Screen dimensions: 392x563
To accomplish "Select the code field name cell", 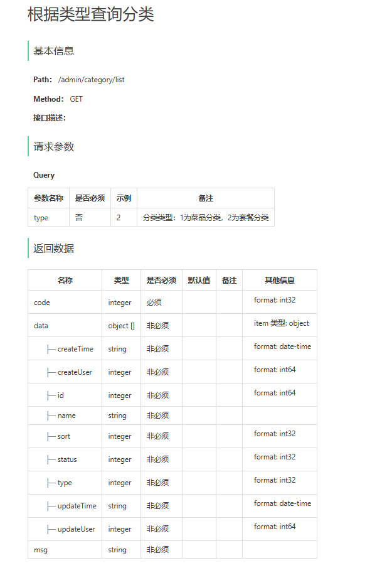I will [42, 302].
